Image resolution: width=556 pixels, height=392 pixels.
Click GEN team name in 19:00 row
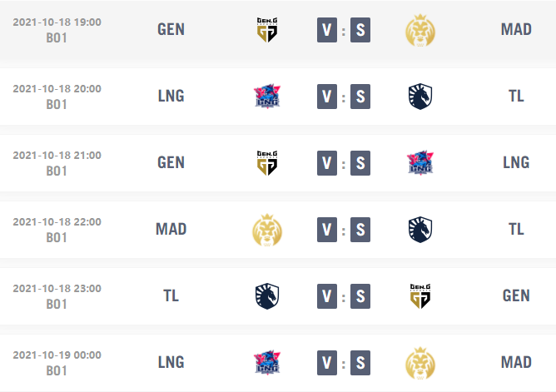[171, 29]
